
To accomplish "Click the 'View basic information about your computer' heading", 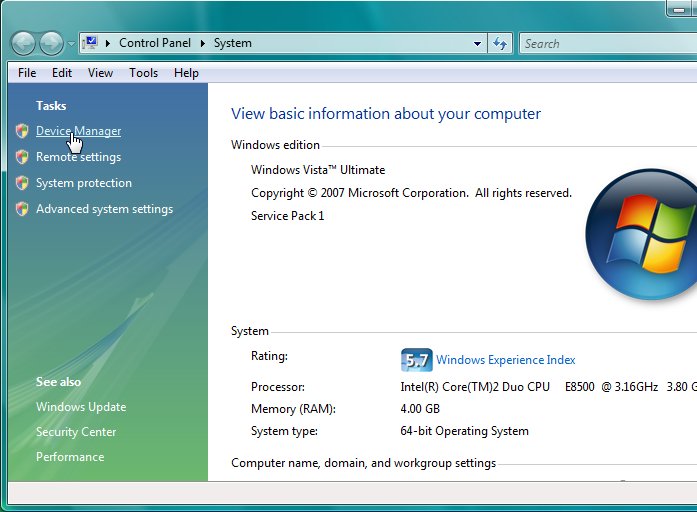I will (x=386, y=114).
